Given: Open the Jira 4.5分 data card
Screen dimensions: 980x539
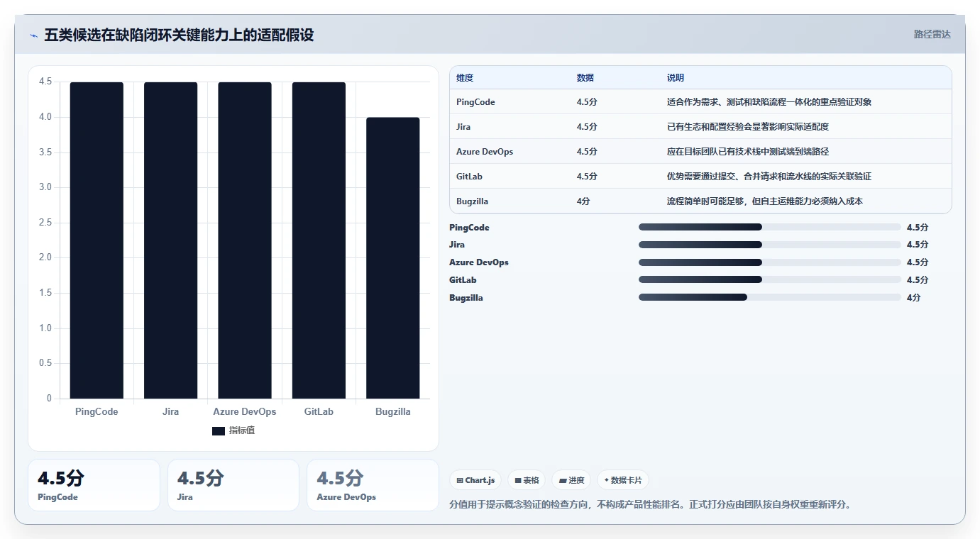Looking at the screenshot, I should tap(233, 485).
